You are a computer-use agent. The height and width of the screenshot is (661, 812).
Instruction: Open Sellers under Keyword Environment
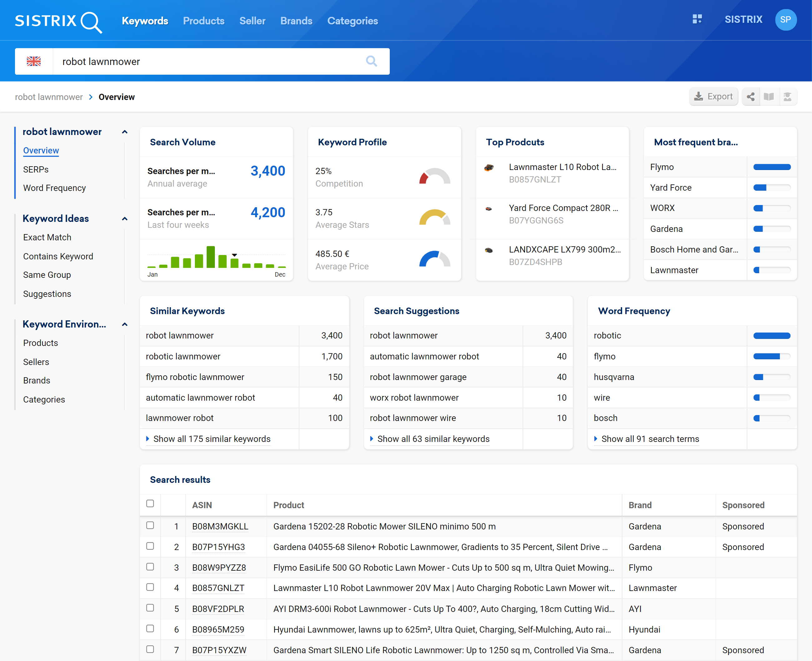[x=36, y=362]
